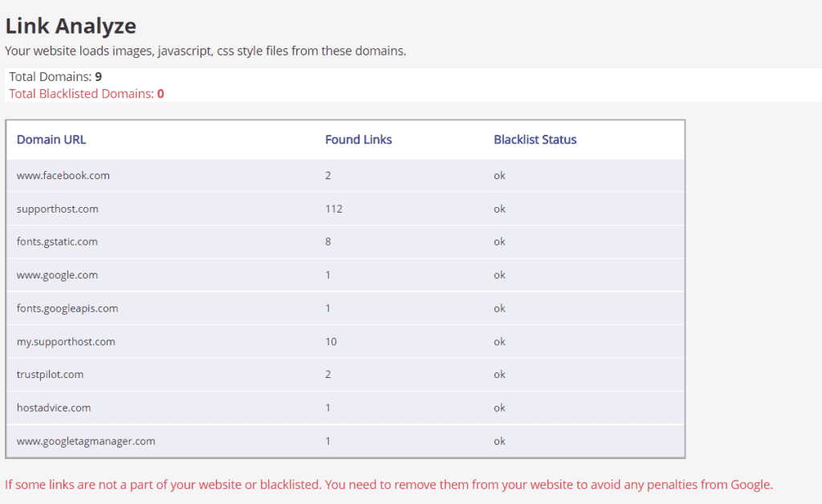Click the Total Blacklisted Domains: 0 line

(87, 94)
